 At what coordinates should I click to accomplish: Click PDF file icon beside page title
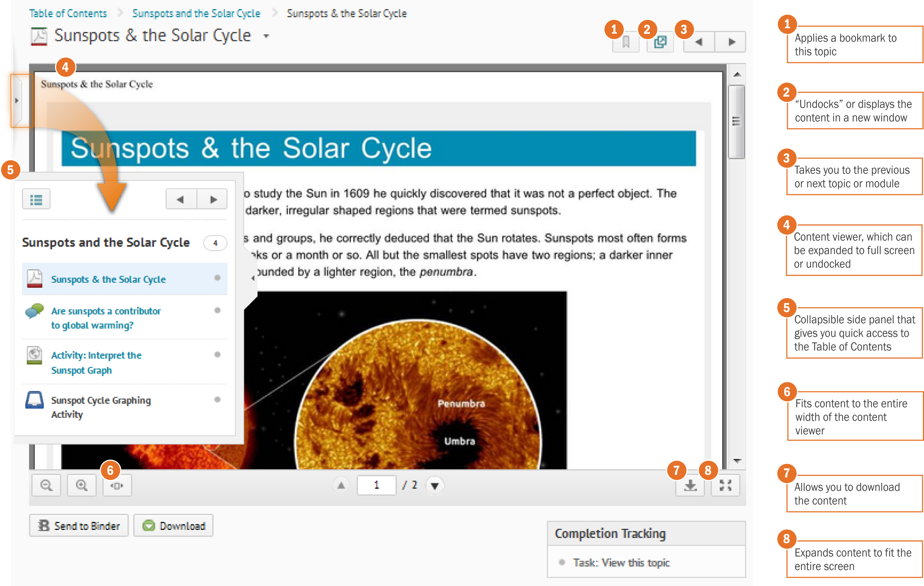pyautogui.click(x=39, y=37)
